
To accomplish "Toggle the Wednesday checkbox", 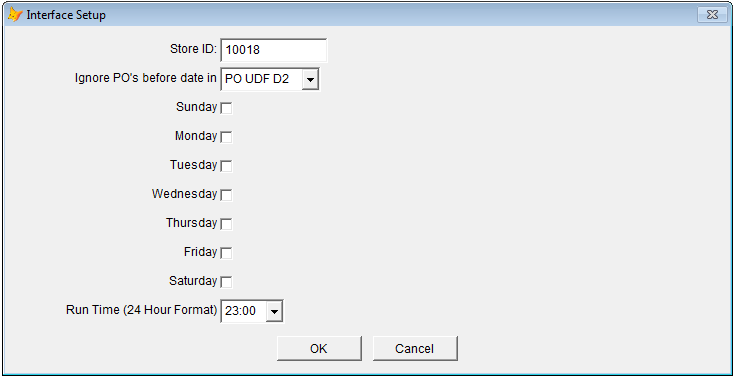I will pyautogui.click(x=227, y=195).
